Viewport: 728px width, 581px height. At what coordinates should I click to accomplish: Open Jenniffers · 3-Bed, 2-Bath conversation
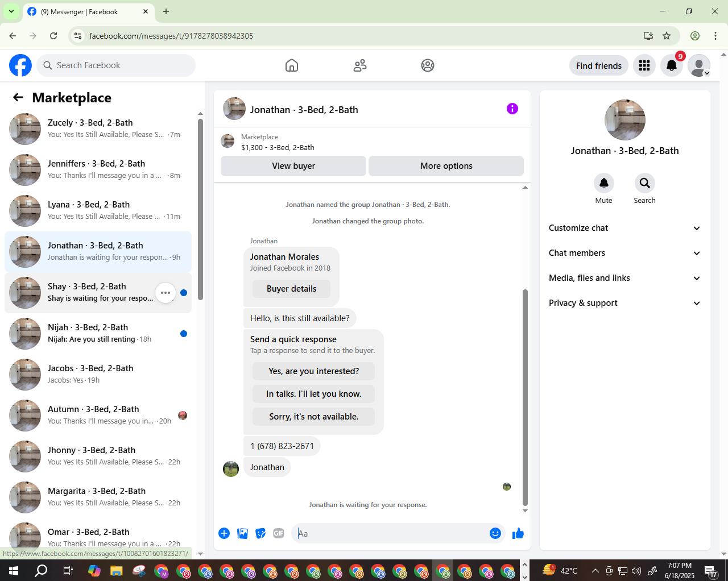point(98,170)
